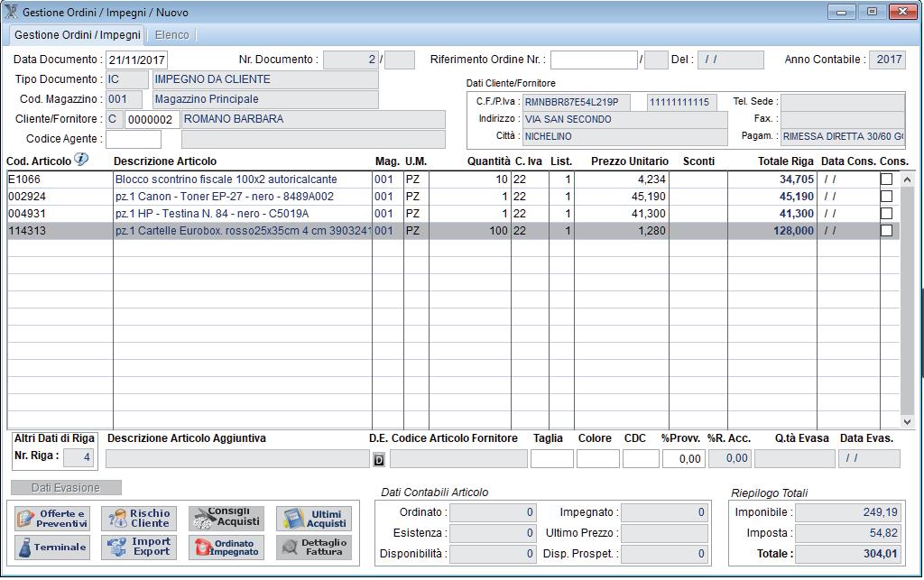Tick the Cons. checkbox for article 002924
This screenshot has width=924, height=580.
click(886, 196)
